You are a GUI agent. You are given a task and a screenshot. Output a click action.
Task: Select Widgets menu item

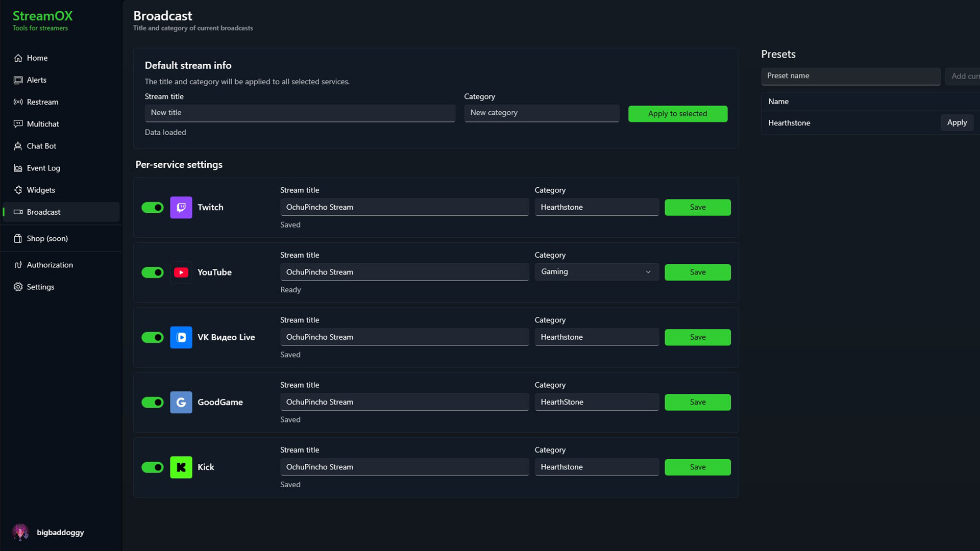click(x=61, y=190)
